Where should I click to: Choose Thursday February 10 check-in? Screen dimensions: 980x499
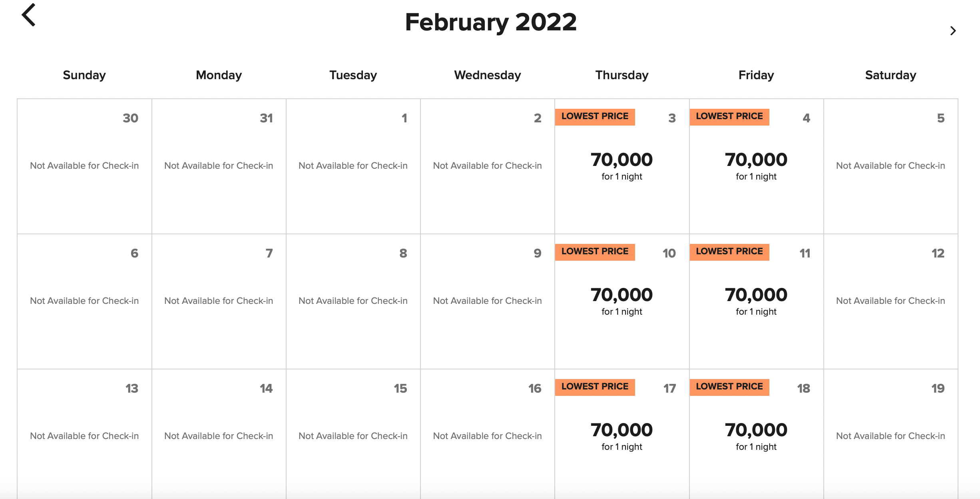622,301
